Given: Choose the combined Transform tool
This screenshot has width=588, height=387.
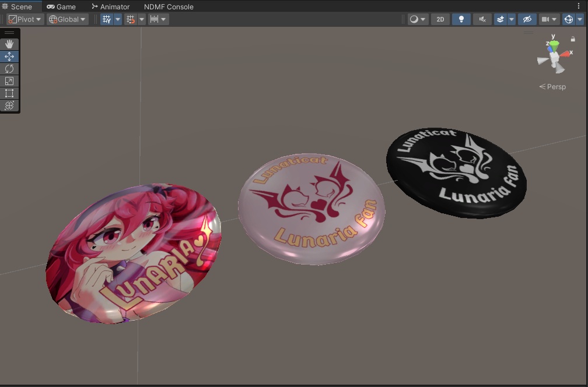Looking at the screenshot, I should [9, 105].
